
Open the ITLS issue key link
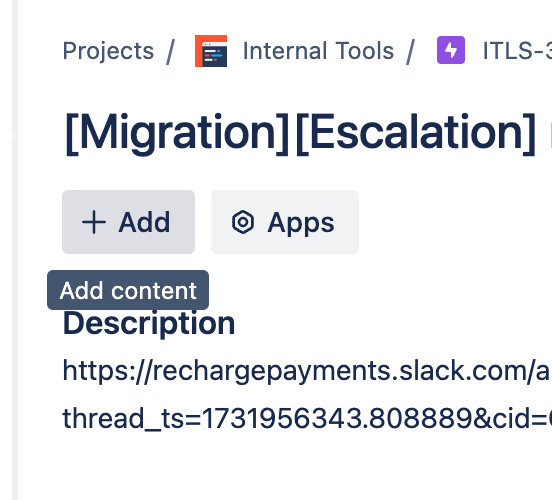(x=517, y=51)
